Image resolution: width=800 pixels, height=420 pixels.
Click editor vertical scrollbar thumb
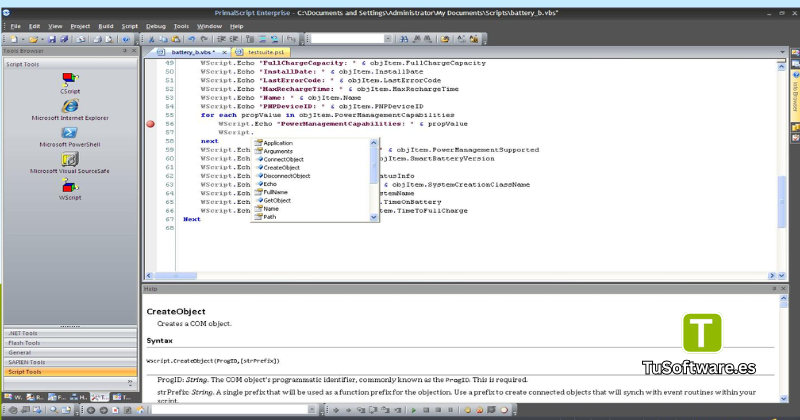[x=782, y=202]
